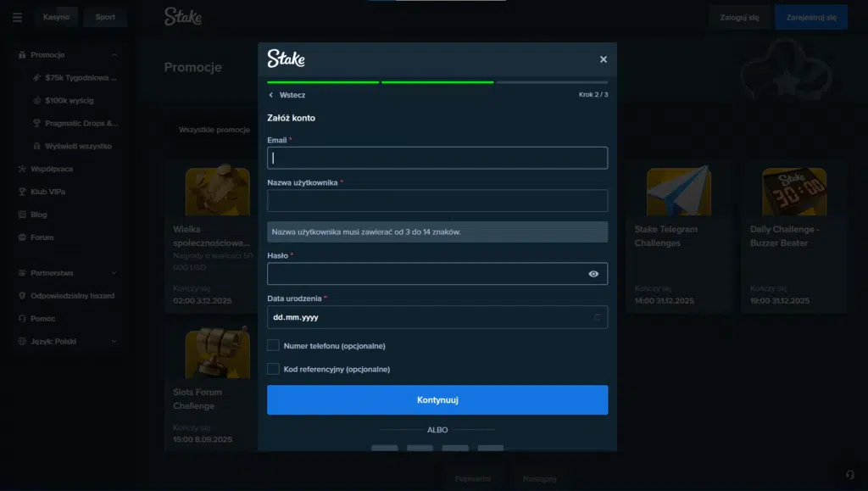868x491 pixels.
Task: Open the Daily Challenge Buzzer Beater thumbnail
Action: tap(794, 192)
